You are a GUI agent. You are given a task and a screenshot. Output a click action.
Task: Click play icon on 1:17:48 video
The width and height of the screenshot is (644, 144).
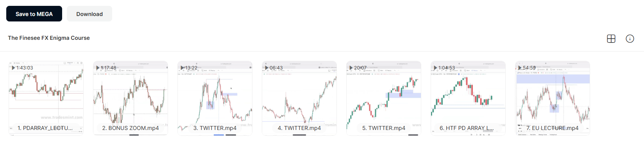pyautogui.click(x=98, y=68)
